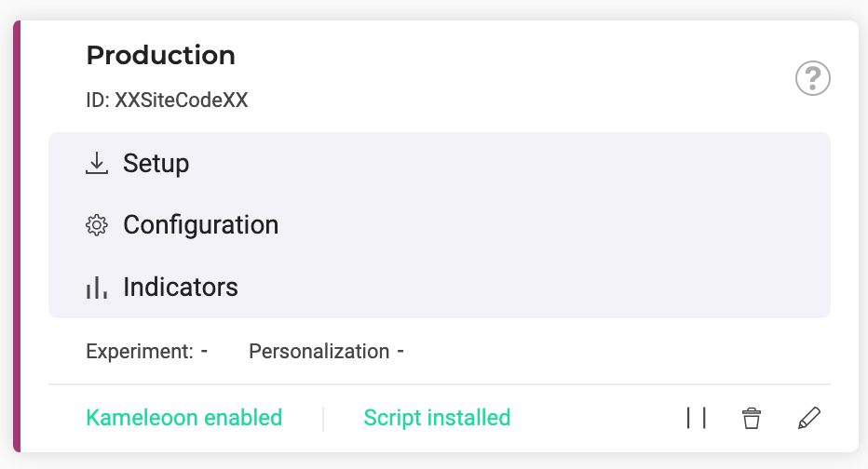This screenshot has width=868, height=469.
Task: Click the Kameleoon enabled status
Action: click(x=183, y=418)
